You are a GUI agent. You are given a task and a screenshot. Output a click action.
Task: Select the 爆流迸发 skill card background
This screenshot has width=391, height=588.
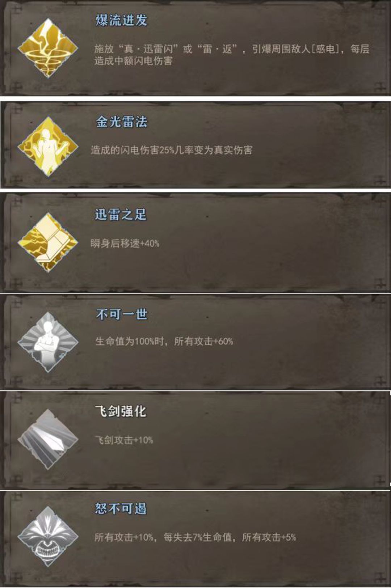(x=195, y=49)
